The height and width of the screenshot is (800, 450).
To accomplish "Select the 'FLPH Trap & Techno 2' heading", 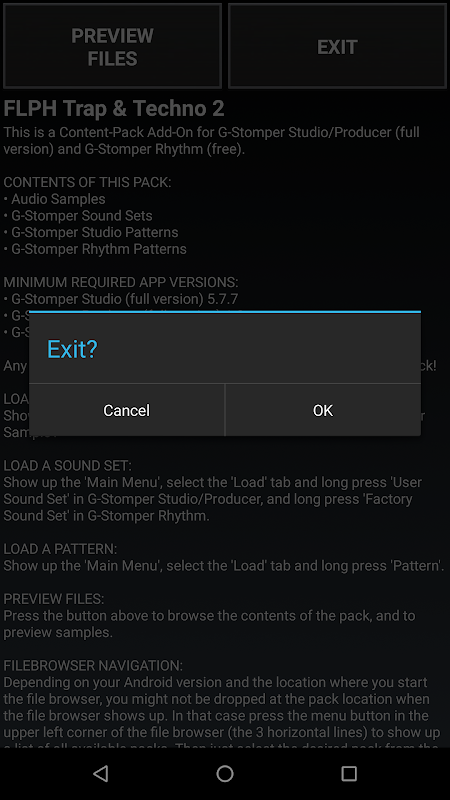I will tap(114, 109).
